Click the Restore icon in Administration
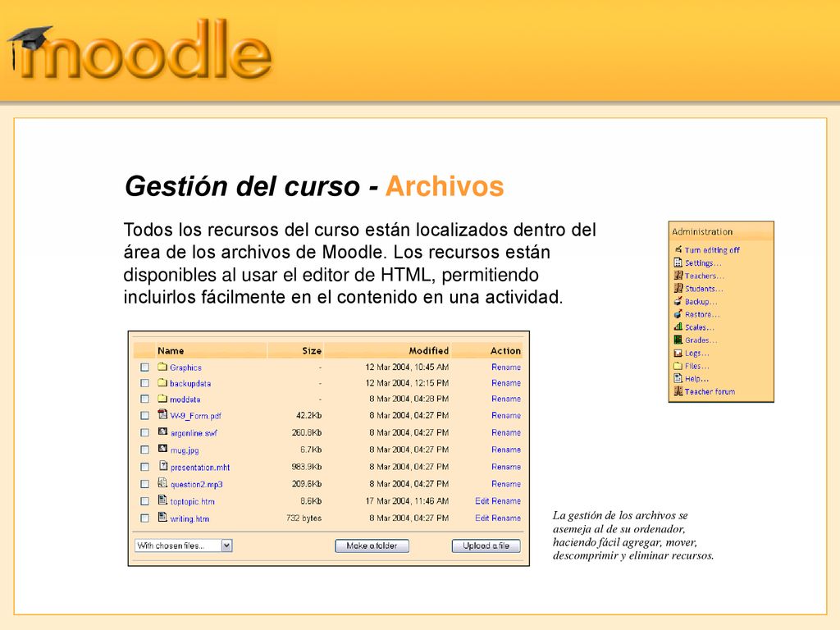 coord(678,314)
